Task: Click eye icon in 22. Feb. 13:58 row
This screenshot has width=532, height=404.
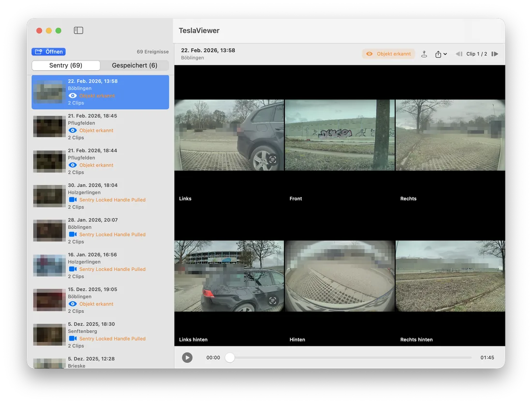Action: (73, 96)
